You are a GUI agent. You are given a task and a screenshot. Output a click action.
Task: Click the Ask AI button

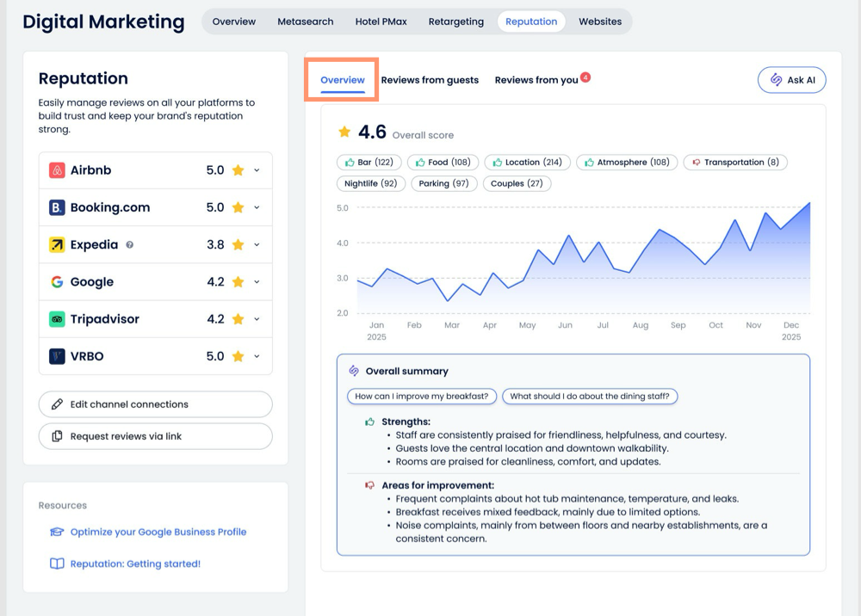pyautogui.click(x=791, y=80)
